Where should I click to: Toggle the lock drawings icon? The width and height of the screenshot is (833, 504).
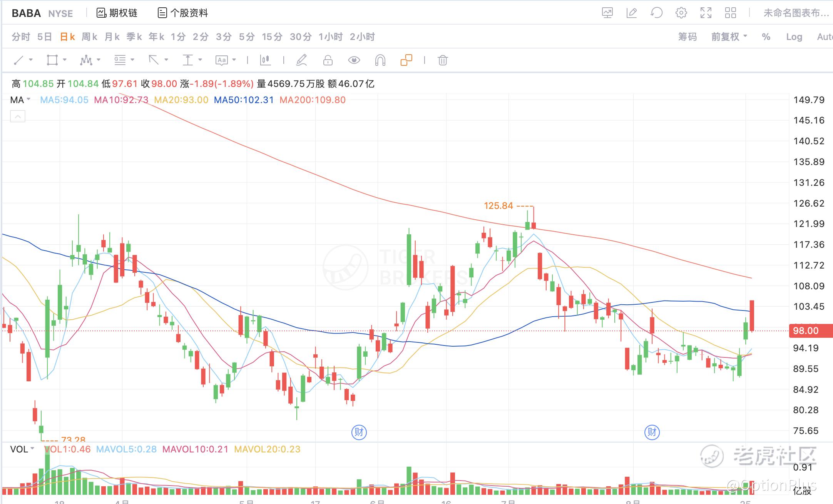click(x=328, y=60)
